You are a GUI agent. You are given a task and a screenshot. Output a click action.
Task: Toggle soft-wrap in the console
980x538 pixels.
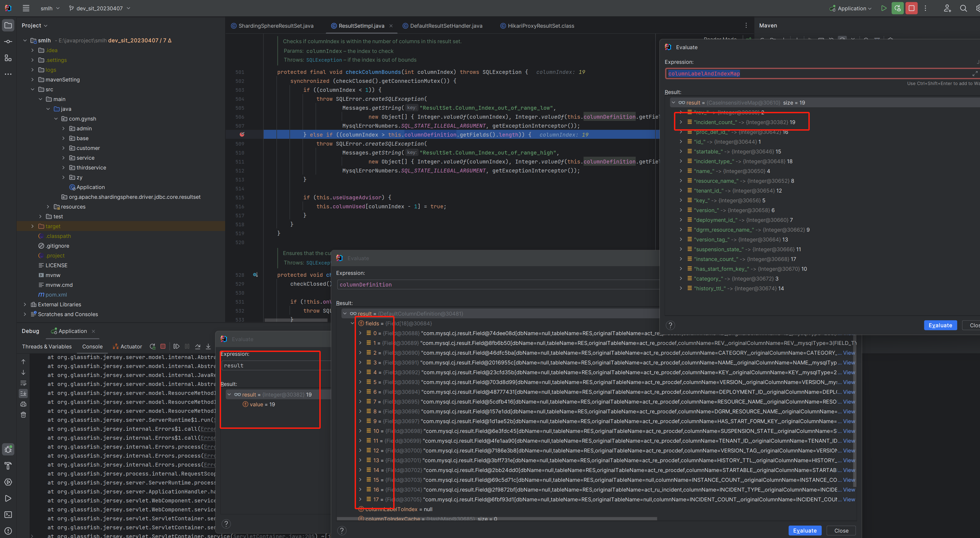coord(23,383)
